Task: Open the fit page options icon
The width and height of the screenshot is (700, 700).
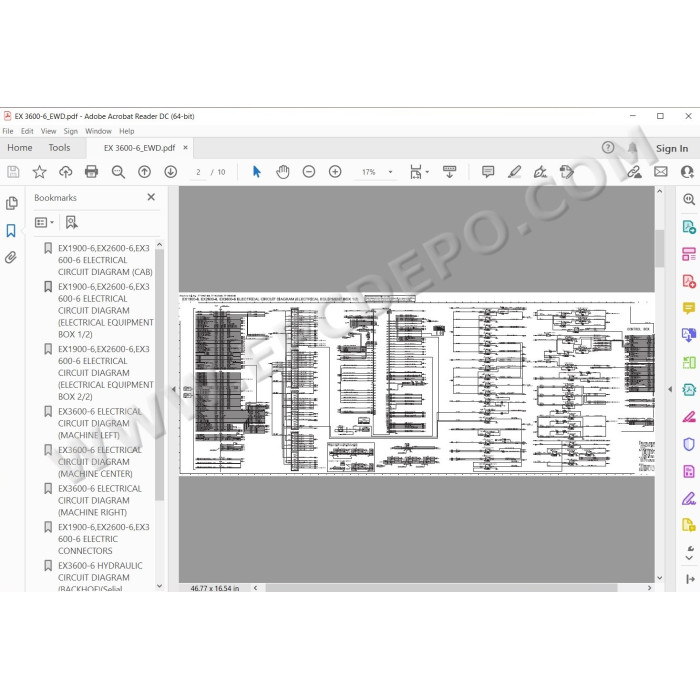Action: (x=416, y=172)
